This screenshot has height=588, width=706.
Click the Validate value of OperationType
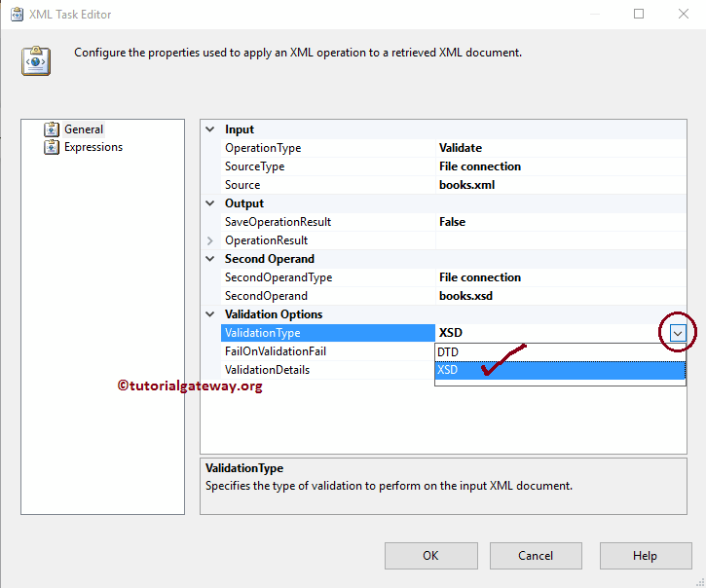461,148
